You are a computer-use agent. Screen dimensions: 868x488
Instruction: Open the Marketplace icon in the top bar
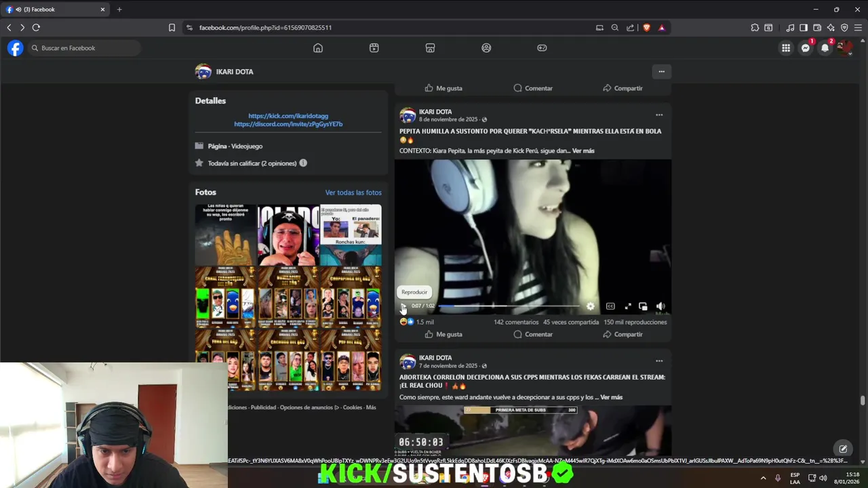click(430, 48)
